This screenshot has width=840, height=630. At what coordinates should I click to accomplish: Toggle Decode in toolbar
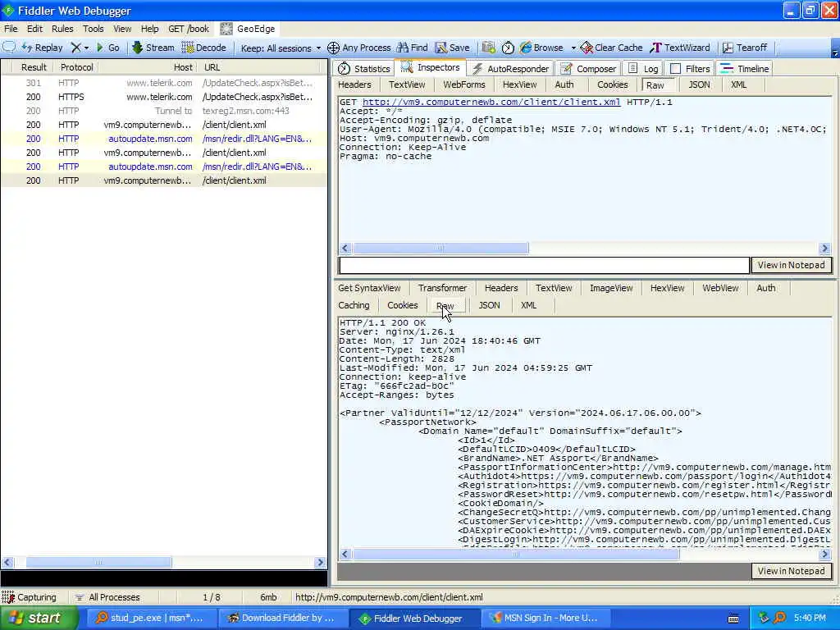[204, 48]
